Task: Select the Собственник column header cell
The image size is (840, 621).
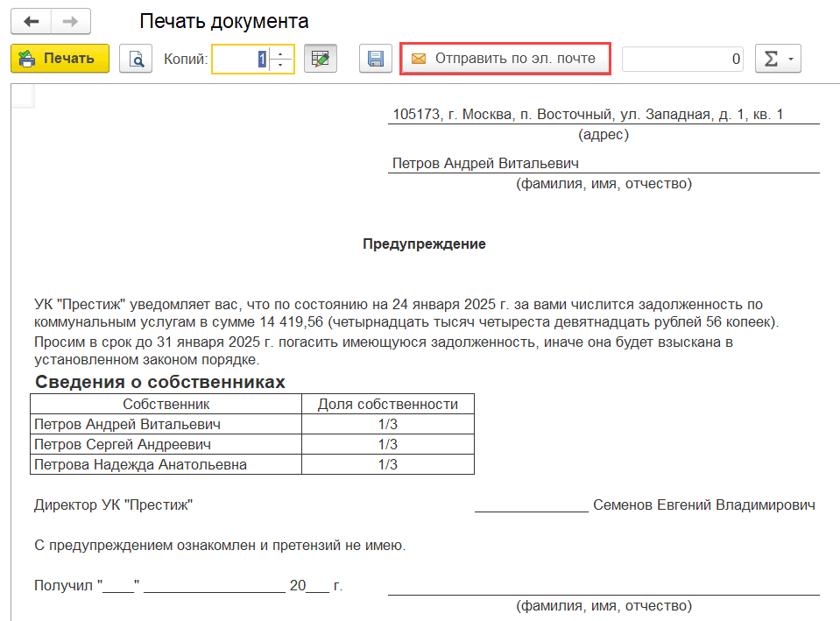Action: (166, 404)
